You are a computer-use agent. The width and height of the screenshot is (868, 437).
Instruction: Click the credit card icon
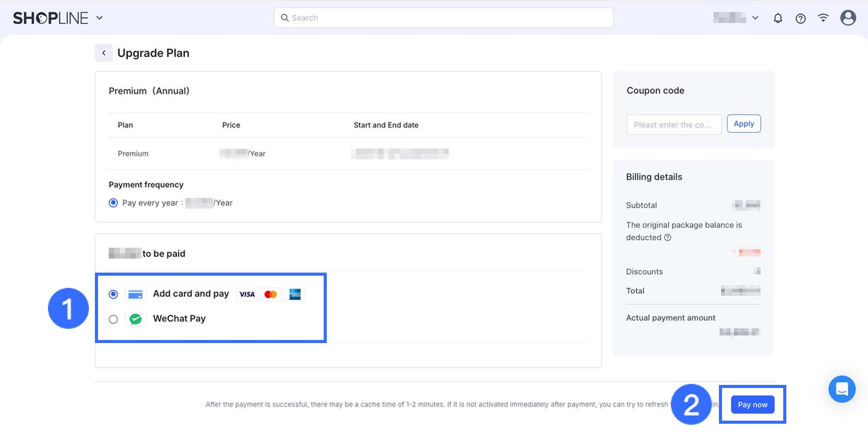(x=135, y=295)
